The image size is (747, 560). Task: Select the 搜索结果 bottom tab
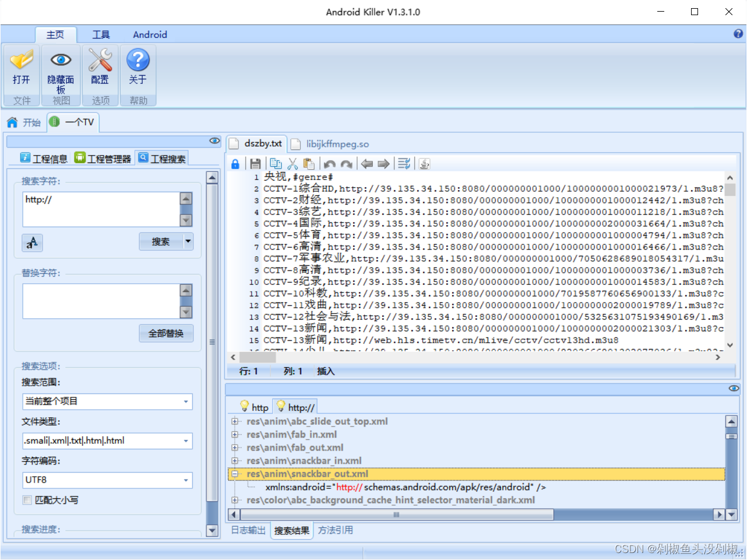(x=291, y=530)
